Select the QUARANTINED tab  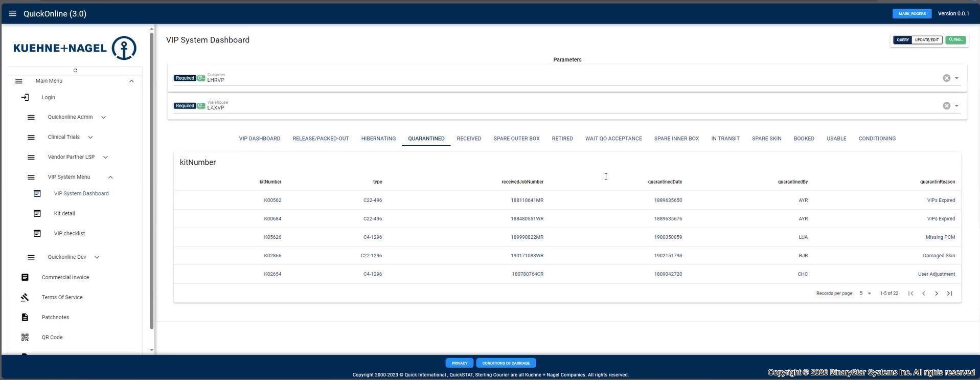coord(426,139)
